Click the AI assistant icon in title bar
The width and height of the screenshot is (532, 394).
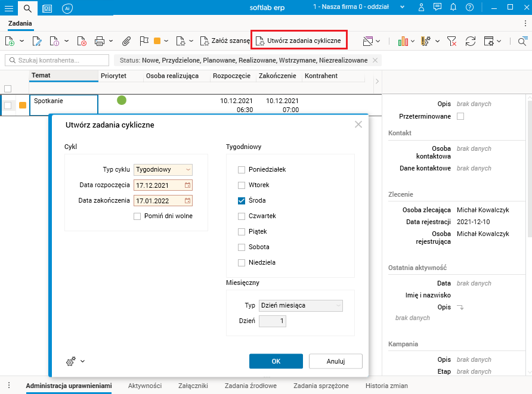(67, 8)
